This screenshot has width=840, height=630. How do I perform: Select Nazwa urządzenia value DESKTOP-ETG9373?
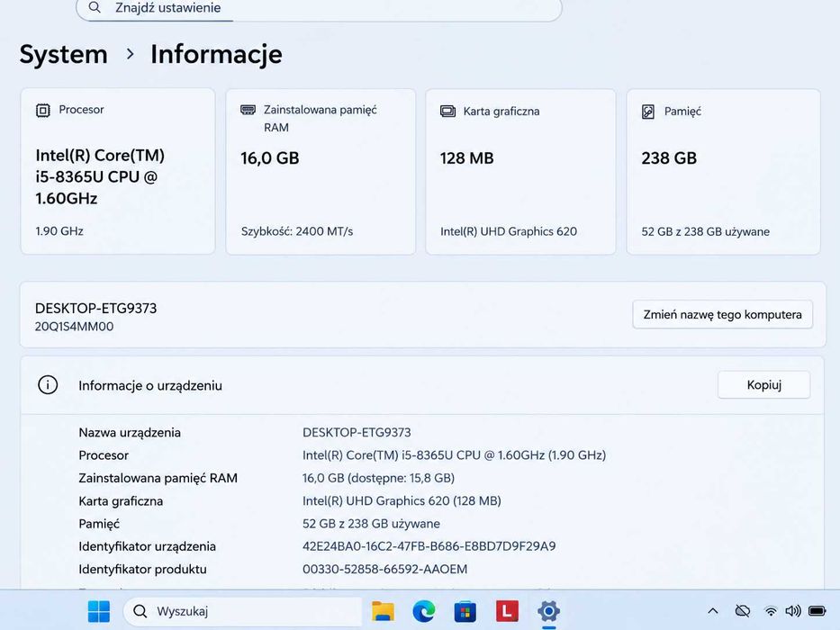[x=357, y=432]
